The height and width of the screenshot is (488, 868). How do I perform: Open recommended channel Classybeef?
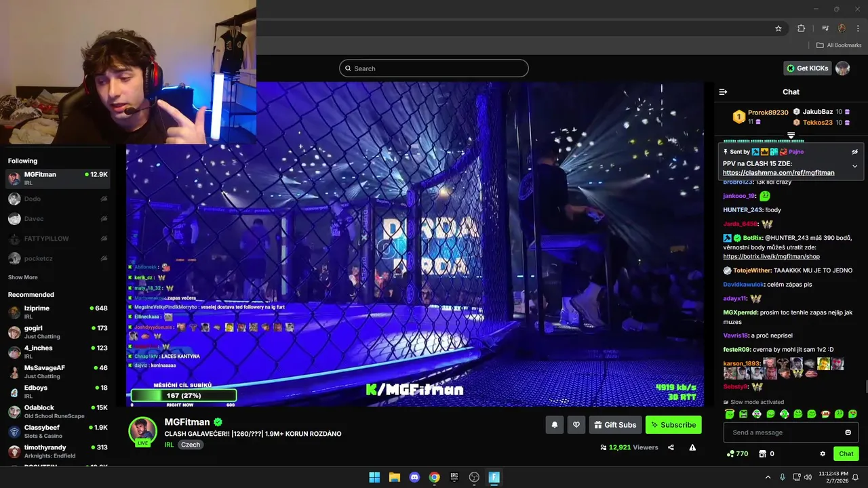(x=58, y=431)
